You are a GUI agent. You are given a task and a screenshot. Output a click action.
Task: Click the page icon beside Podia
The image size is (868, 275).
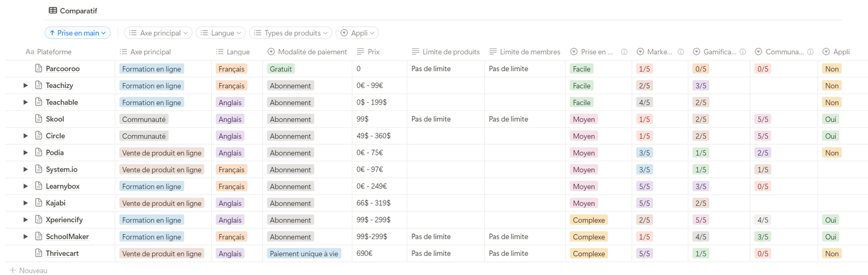(x=39, y=153)
